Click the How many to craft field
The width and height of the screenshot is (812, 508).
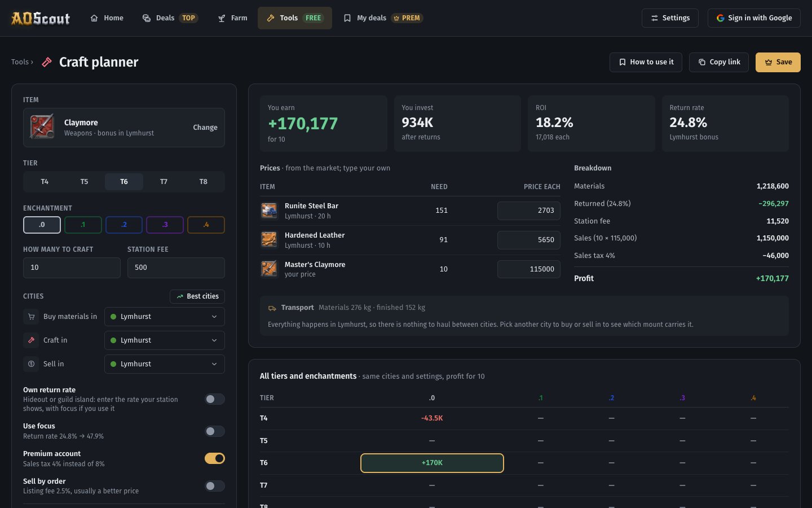(x=72, y=268)
